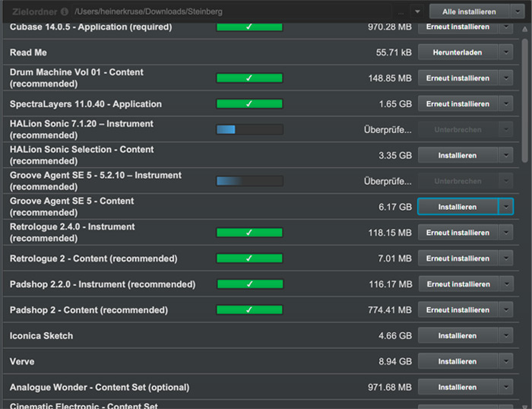Click the 971.68 MB size value
The width and height of the screenshot is (532, 409).
click(389, 387)
